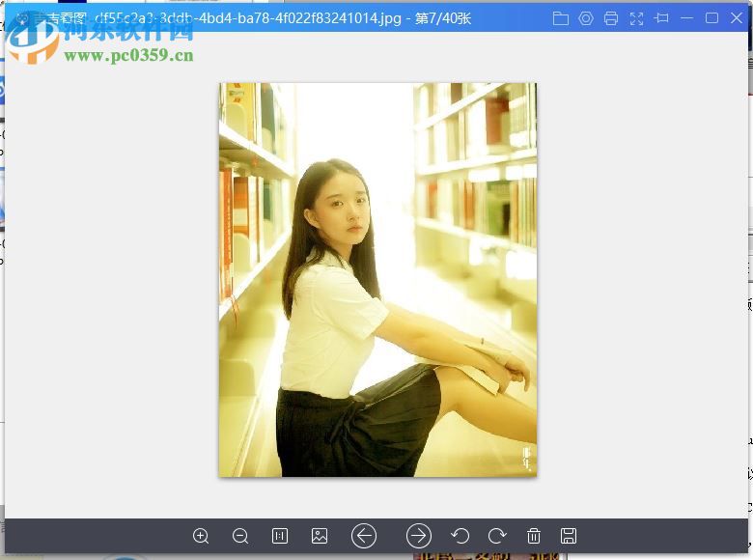Save the image with floppy disk icon
Screen dimensions: 753x560
pyautogui.click(x=569, y=536)
